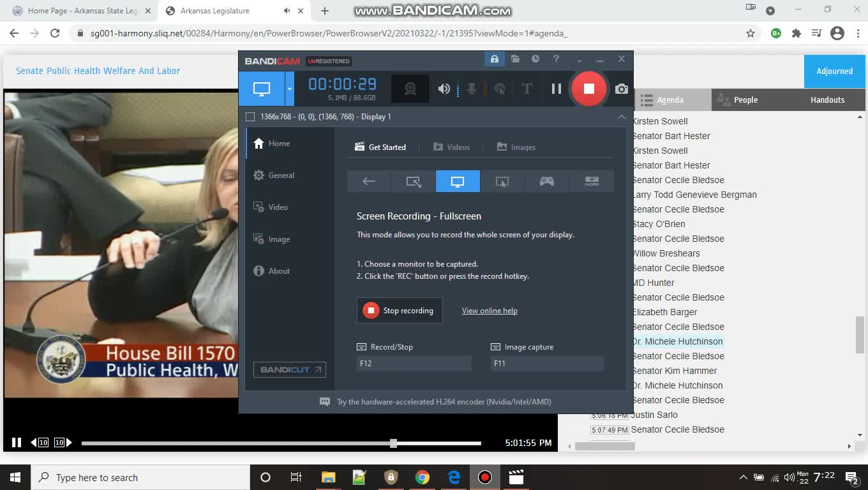Jump to Justin Sarlo agenda entry

click(x=654, y=415)
